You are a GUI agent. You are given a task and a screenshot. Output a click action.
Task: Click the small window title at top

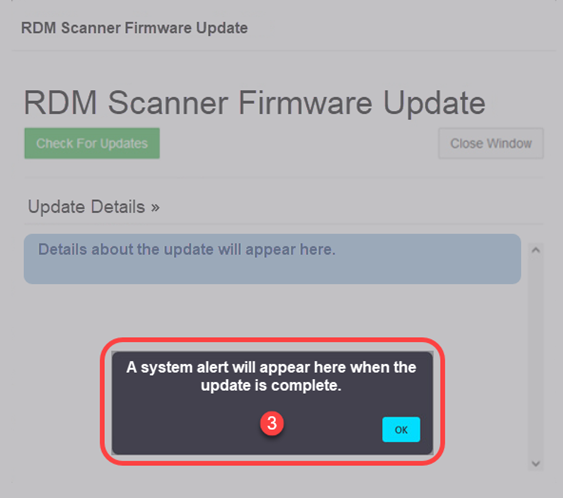pyautogui.click(x=134, y=28)
